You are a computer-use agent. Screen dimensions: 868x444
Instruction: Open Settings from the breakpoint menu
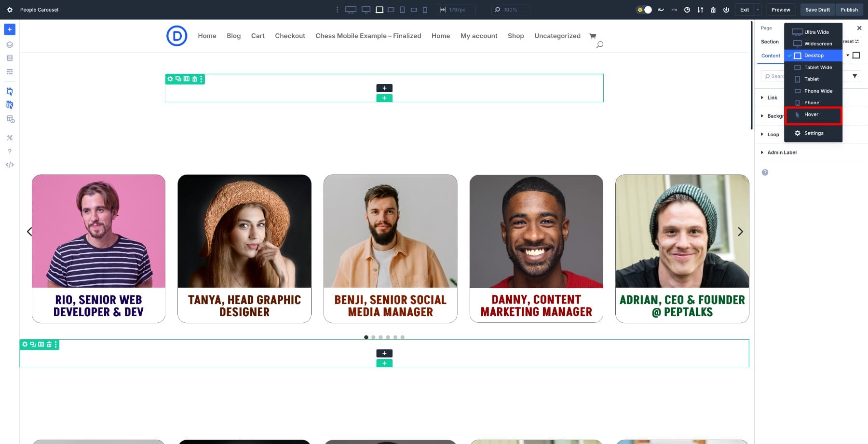[x=814, y=133]
